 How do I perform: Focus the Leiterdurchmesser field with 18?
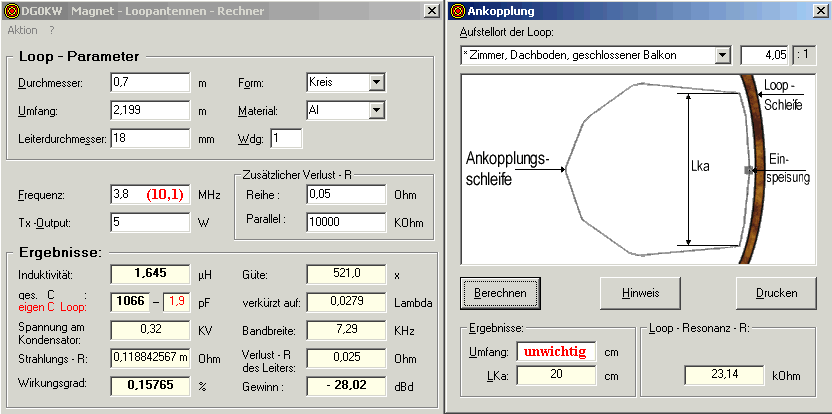click(150, 138)
